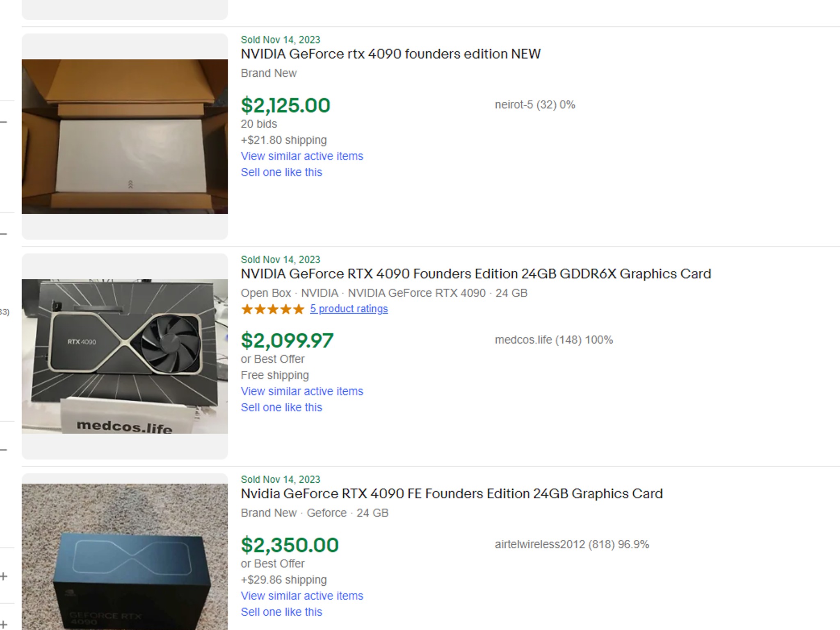Open the 24GB GDDR6X Graphics Card listing title
This screenshot has width=840, height=630.
point(476,274)
